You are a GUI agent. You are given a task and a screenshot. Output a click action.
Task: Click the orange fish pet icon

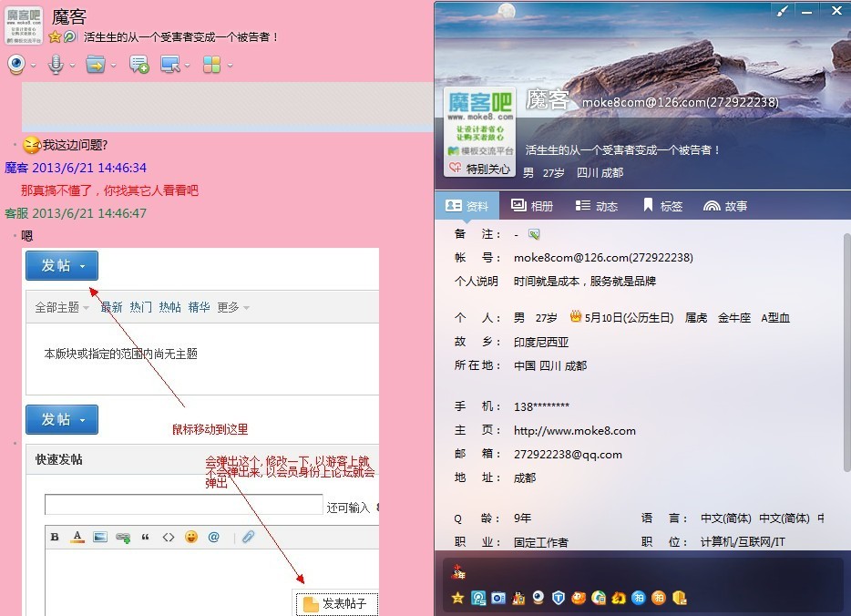click(x=579, y=598)
